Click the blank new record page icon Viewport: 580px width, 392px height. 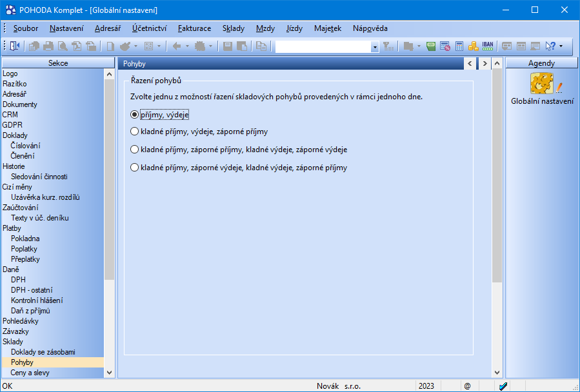tap(110, 46)
